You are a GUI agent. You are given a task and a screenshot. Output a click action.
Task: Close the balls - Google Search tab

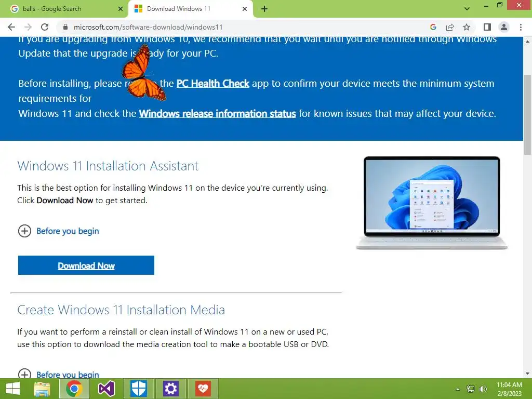(x=121, y=9)
